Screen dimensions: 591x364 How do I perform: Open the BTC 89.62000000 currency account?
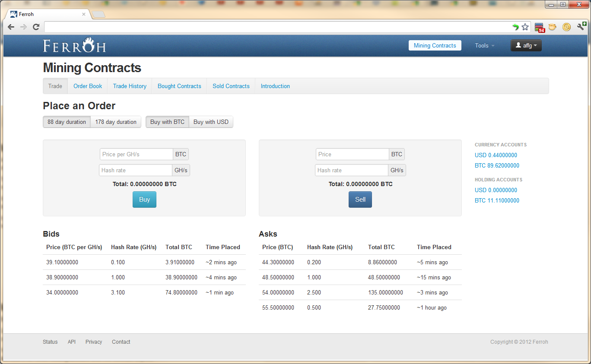(497, 166)
